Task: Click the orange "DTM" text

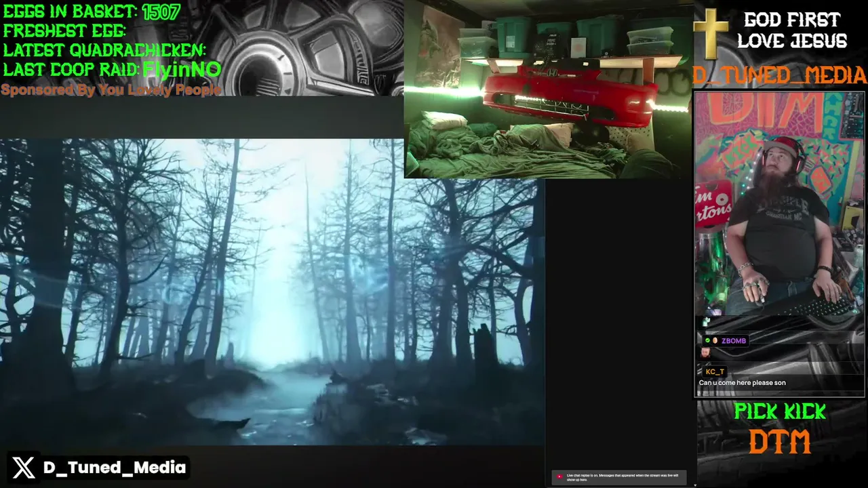Action: [780, 442]
